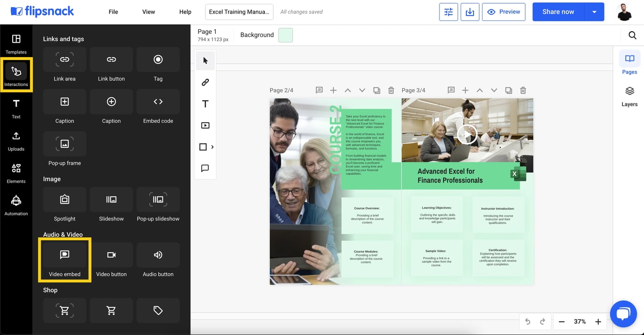Image resolution: width=644 pixels, height=335 pixels.
Task: Add a Spotlight image element
Action: point(64,204)
